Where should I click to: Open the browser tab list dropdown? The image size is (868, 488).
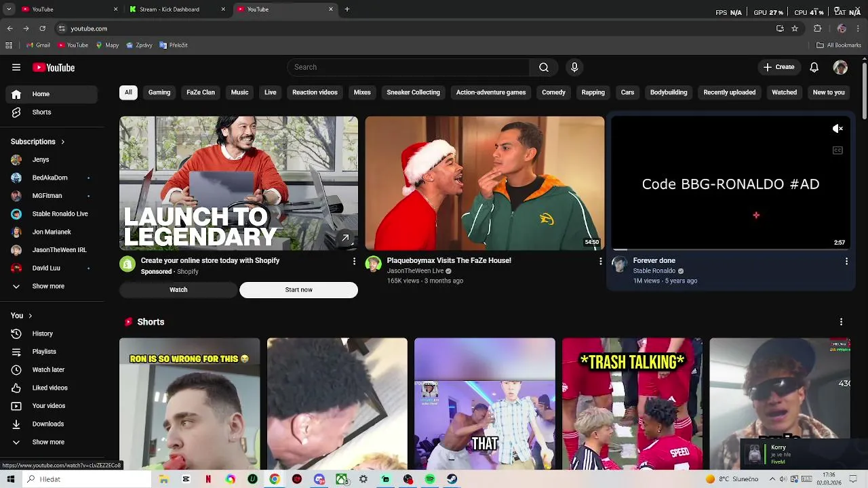(x=9, y=9)
